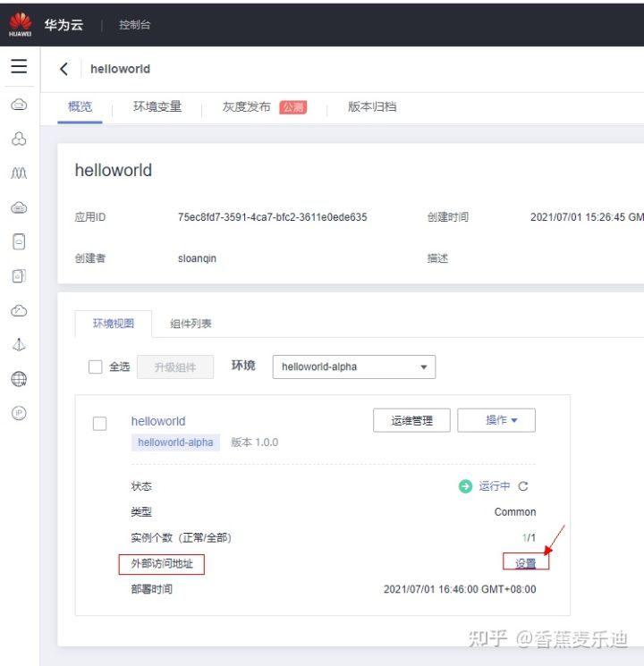644x666 pixels.
Task: Click the 控制台 link in header
Action: [134, 25]
